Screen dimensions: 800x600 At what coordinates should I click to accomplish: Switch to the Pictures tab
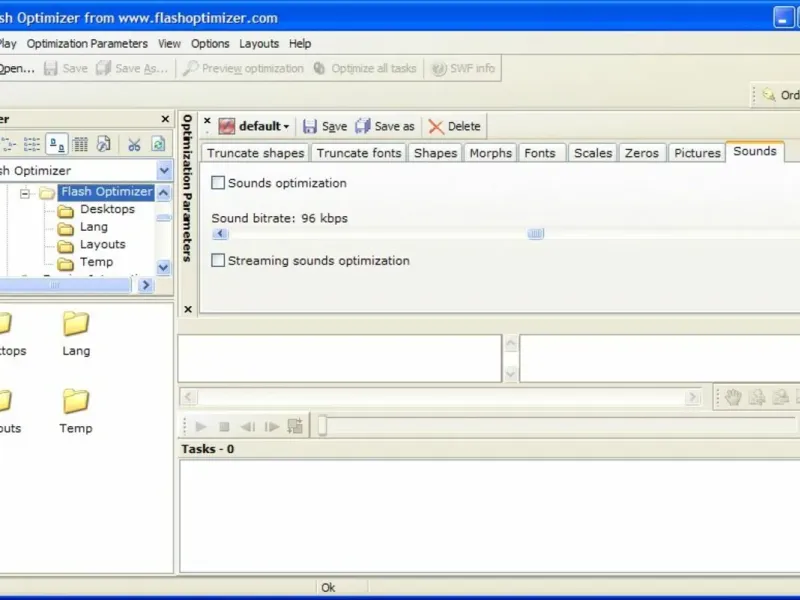(697, 153)
